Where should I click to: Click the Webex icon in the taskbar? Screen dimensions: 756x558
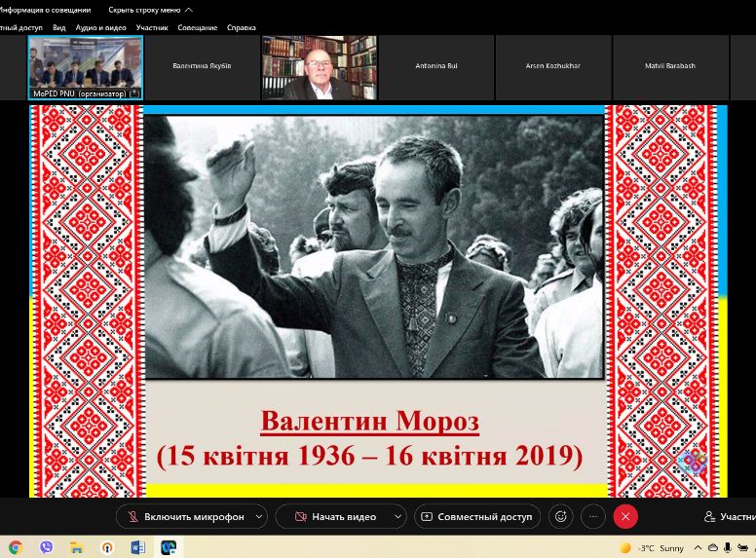pyautogui.click(x=168, y=547)
